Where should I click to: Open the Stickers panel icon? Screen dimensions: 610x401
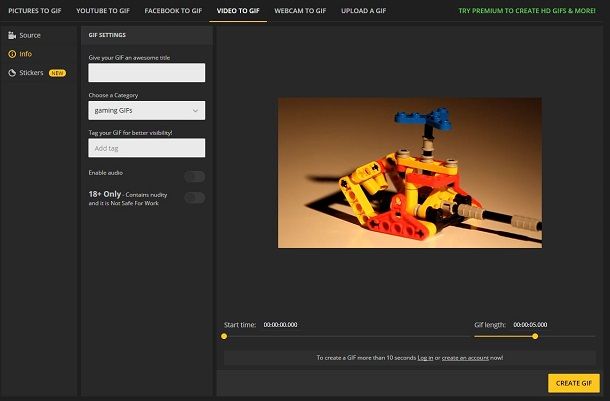coord(12,73)
